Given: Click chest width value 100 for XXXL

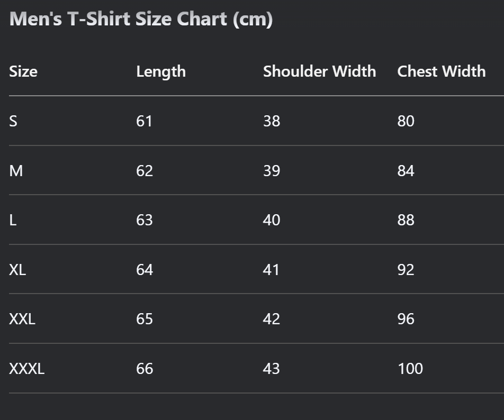Looking at the screenshot, I should (410, 368).
